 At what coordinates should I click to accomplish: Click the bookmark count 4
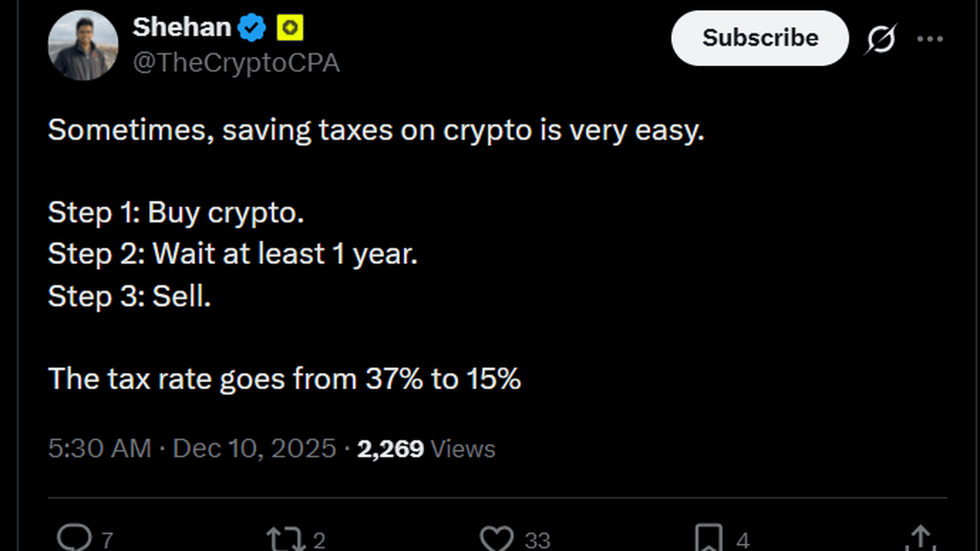coord(743,540)
